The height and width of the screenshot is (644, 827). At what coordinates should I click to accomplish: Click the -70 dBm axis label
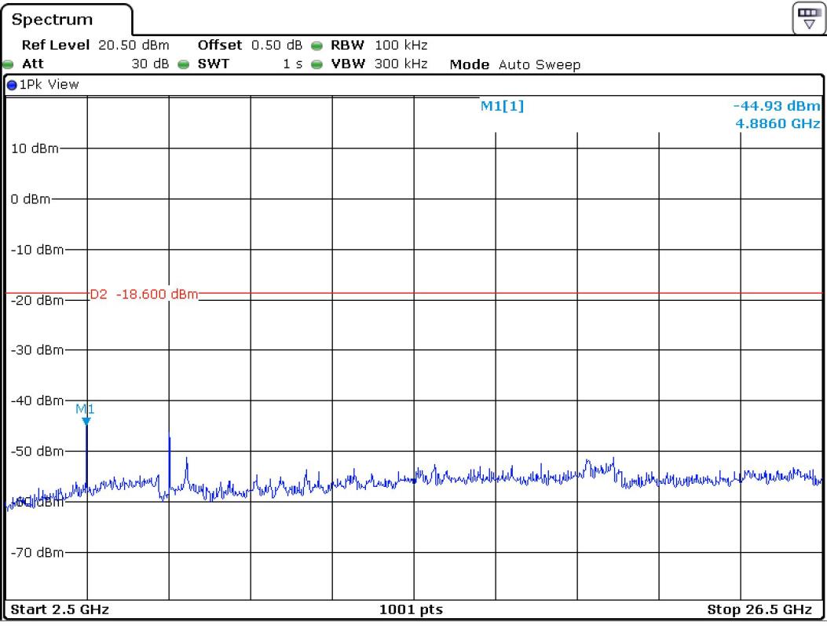pyautogui.click(x=37, y=553)
